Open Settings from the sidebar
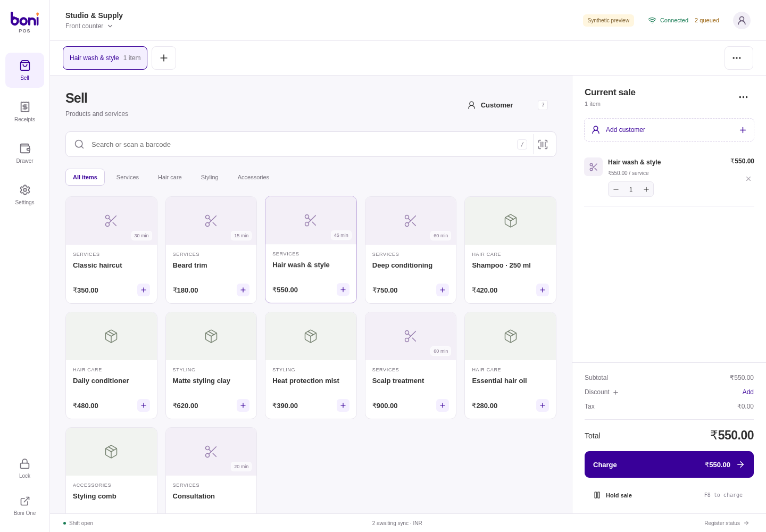The width and height of the screenshot is (766, 532). pyautogui.click(x=24, y=195)
